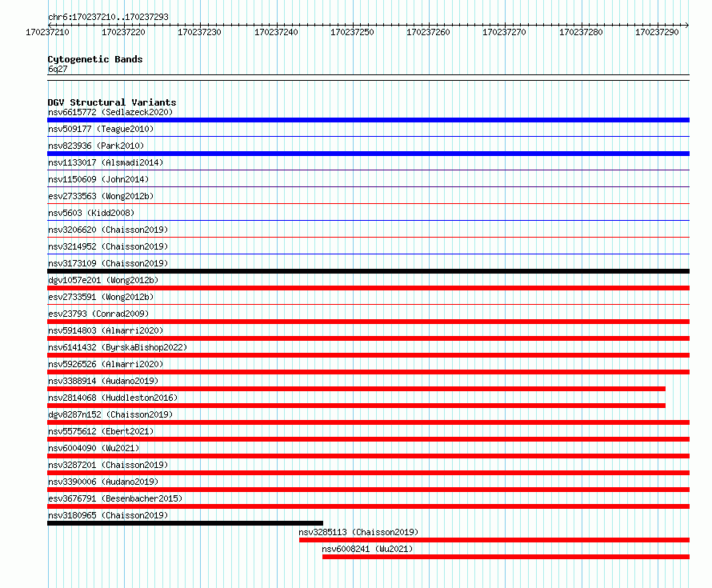Click ruler position 170237280
The height and width of the screenshot is (588, 712).
[x=581, y=32]
